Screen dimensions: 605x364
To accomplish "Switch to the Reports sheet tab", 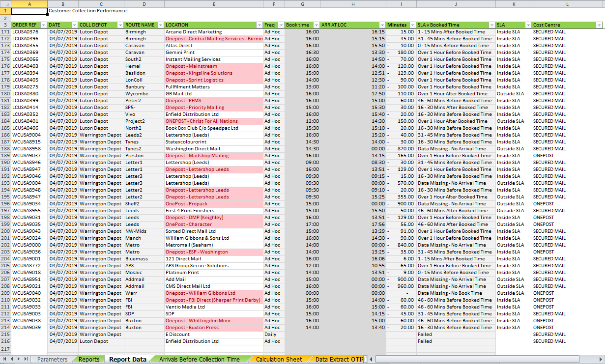I will [x=89, y=360].
